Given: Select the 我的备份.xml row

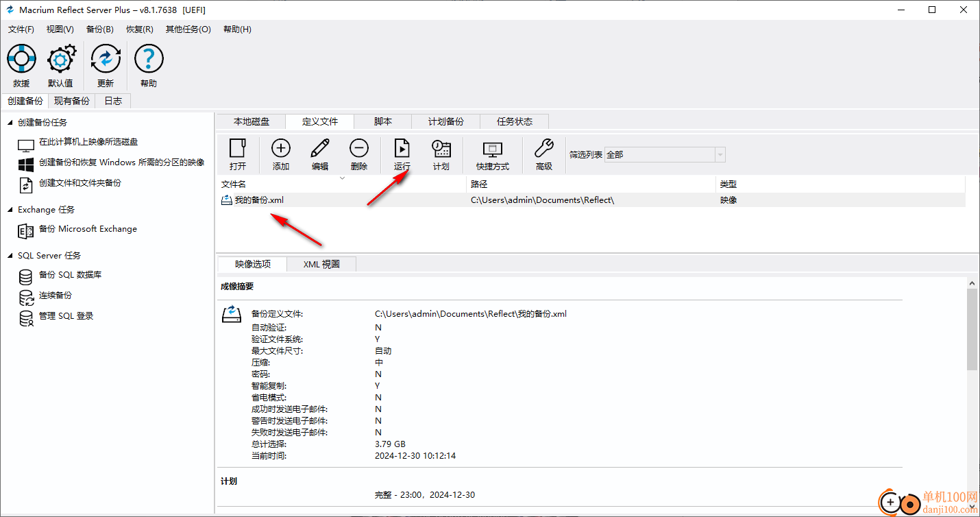Looking at the screenshot, I should [x=592, y=200].
